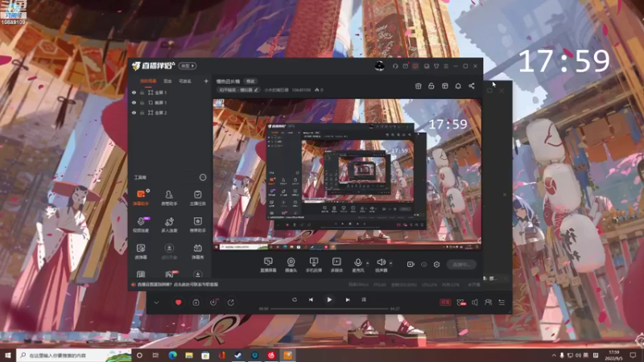Toggle the lock on 全屏 1 layer
This screenshot has width=644, height=362.
142,93
